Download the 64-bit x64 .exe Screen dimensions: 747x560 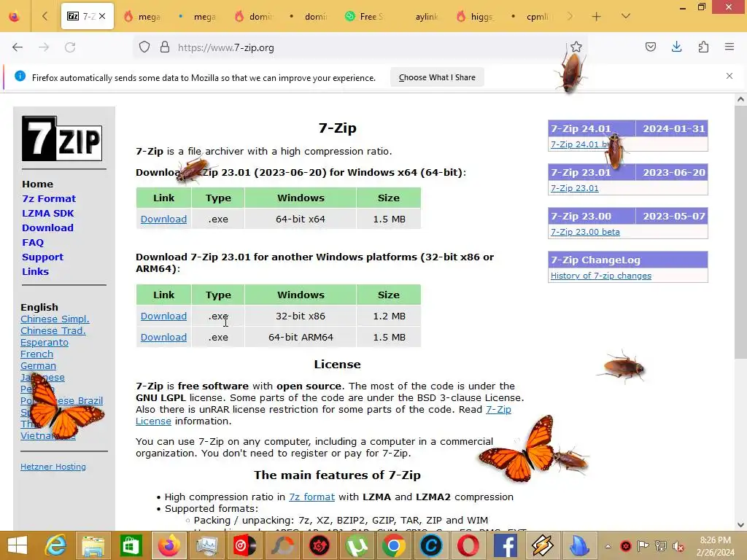(163, 219)
